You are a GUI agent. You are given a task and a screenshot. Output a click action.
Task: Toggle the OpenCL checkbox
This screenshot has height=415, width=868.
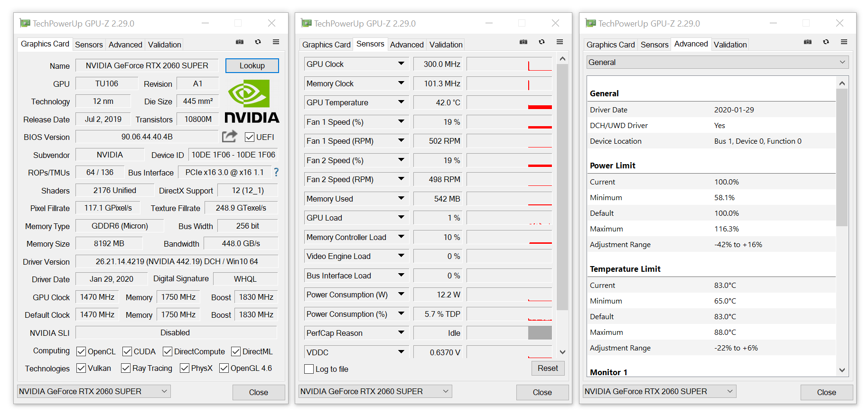tap(81, 351)
